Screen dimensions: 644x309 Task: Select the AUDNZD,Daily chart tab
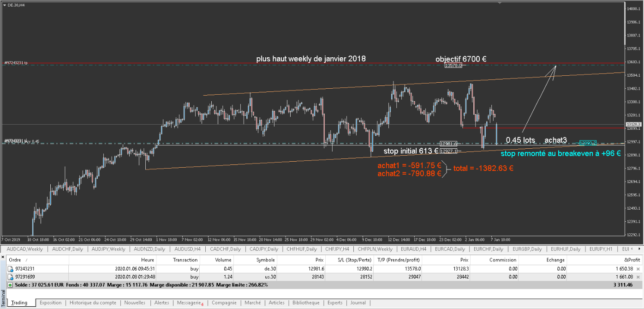pyautogui.click(x=149, y=249)
